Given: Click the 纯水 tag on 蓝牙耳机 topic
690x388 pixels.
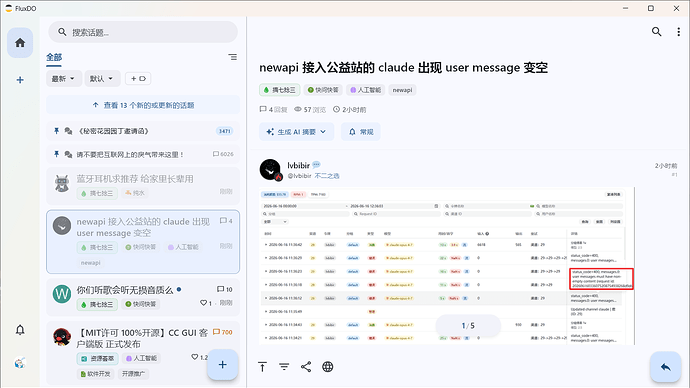Looking at the screenshot, I should (135, 193).
